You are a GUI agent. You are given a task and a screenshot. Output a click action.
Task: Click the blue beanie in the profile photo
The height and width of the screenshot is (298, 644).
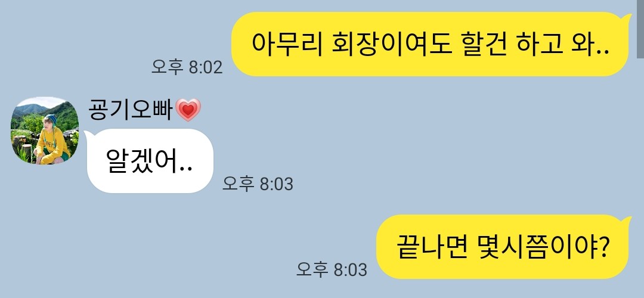click(51, 119)
